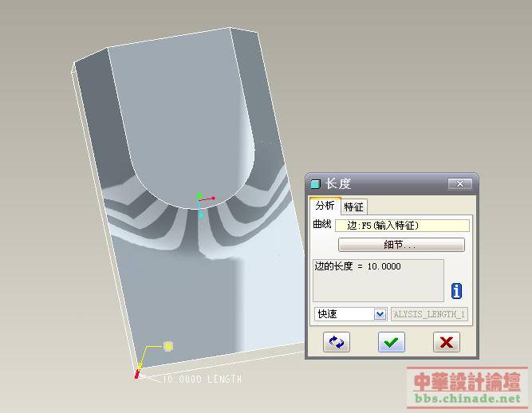Switch to the 分析 tab

325,206
